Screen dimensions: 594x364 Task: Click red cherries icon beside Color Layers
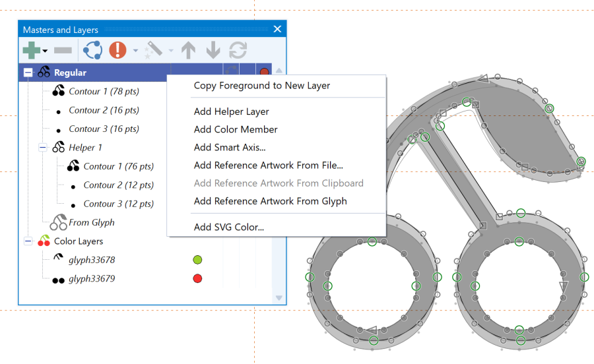[44, 241]
